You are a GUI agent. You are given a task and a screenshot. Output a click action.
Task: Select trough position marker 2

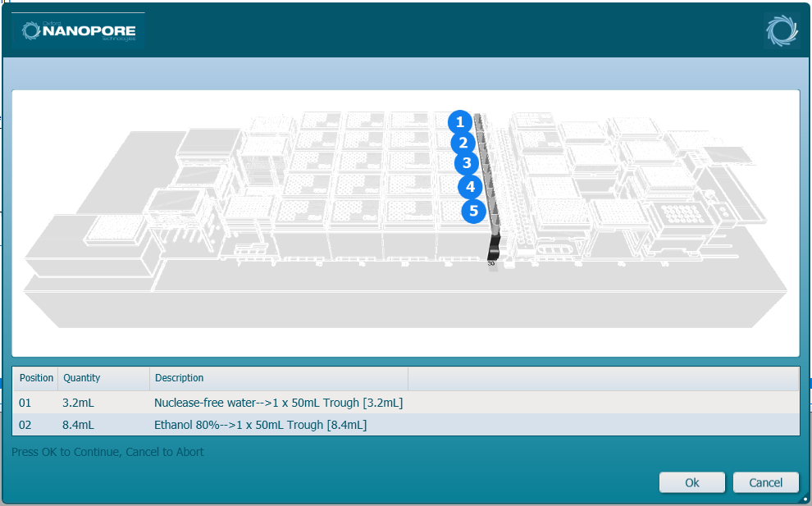point(463,143)
